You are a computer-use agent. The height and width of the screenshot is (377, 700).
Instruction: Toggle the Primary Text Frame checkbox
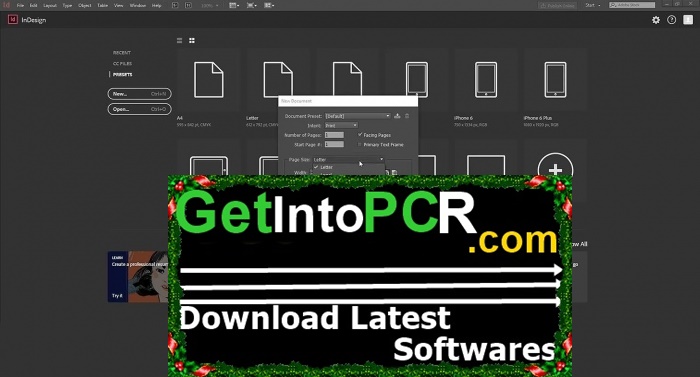(360, 144)
